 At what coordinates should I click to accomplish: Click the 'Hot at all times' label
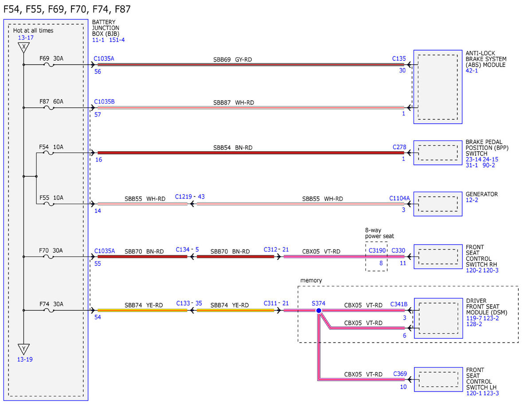tap(33, 31)
